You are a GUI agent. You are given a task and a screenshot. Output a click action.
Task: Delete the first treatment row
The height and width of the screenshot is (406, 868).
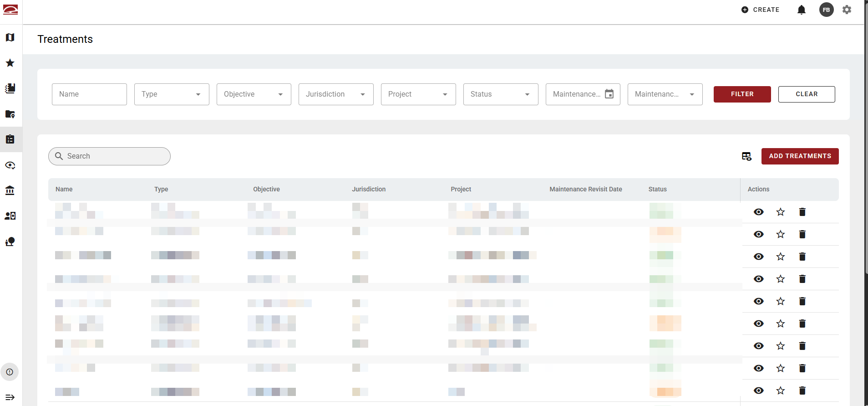(x=802, y=212)
